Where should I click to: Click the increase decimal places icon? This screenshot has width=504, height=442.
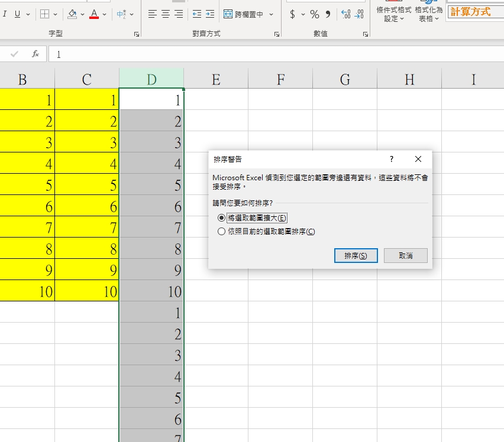[346, 14]
